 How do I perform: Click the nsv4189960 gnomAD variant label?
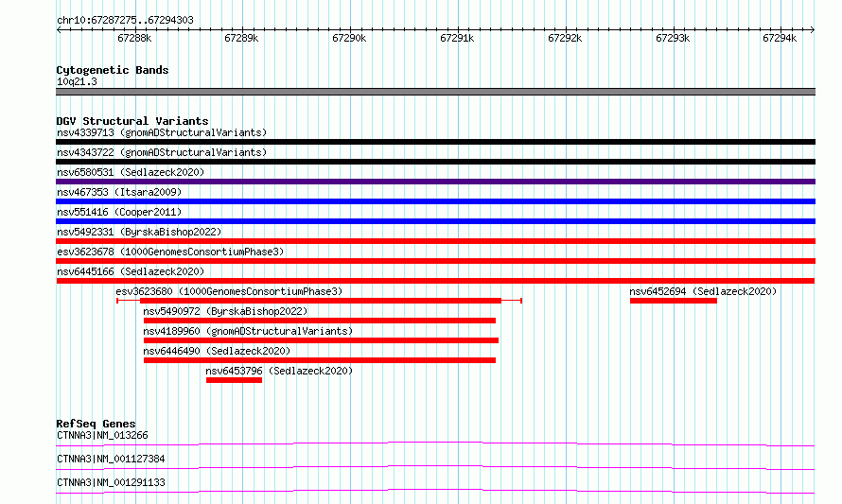(x=248, y=331)
